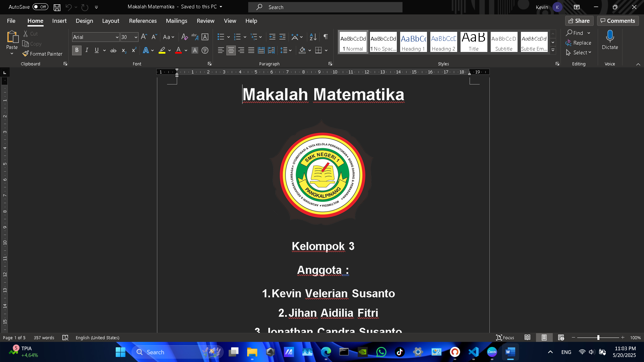Toggle Underline formatting
Screen dimensions: 644x362
[97, 50]
